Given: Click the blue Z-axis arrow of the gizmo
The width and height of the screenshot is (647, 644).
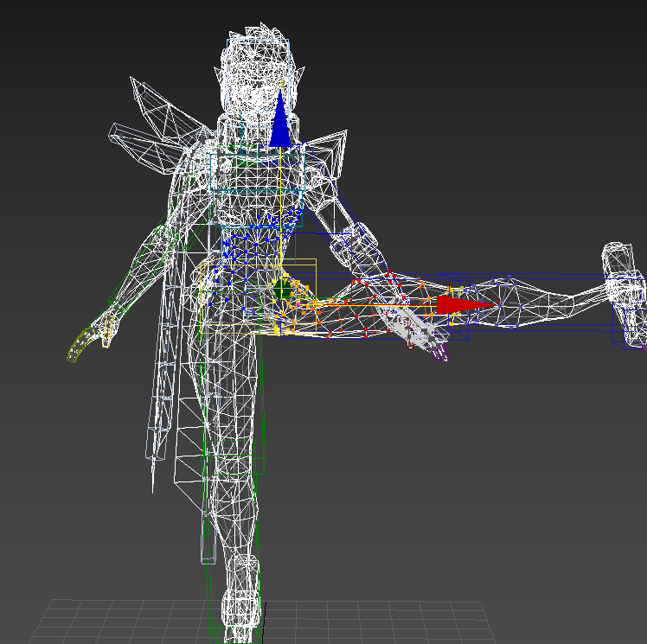Looking at the screenshot, I should tap(279, 124).
